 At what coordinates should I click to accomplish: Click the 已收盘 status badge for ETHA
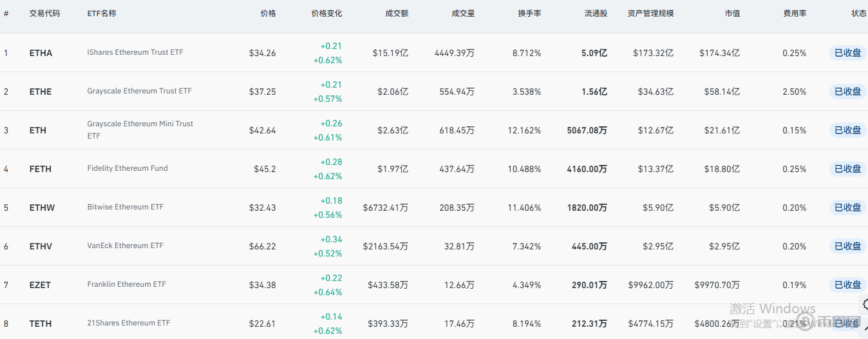point(847,53)
